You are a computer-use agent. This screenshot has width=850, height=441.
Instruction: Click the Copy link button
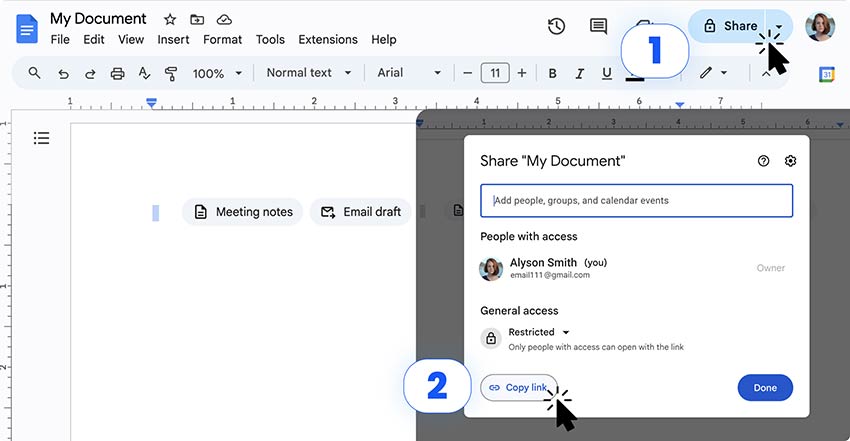(519, 388)
